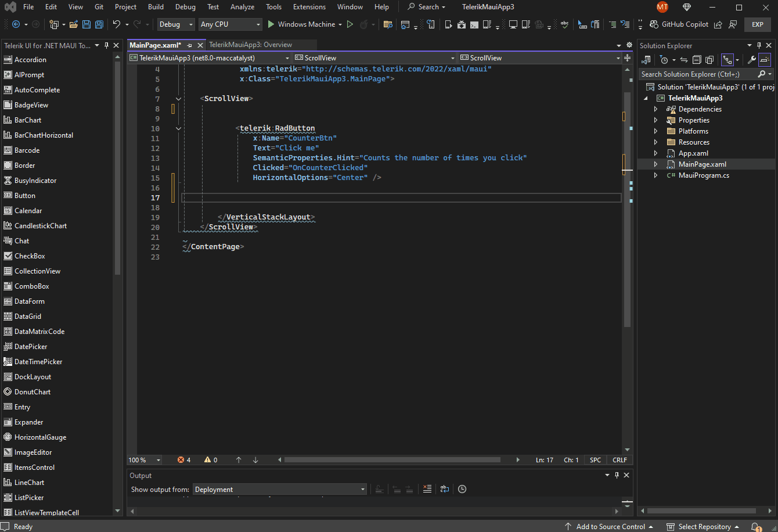
Task: Switch to TelerikMauiApp3: Overview tab
Action: point(250,45)
